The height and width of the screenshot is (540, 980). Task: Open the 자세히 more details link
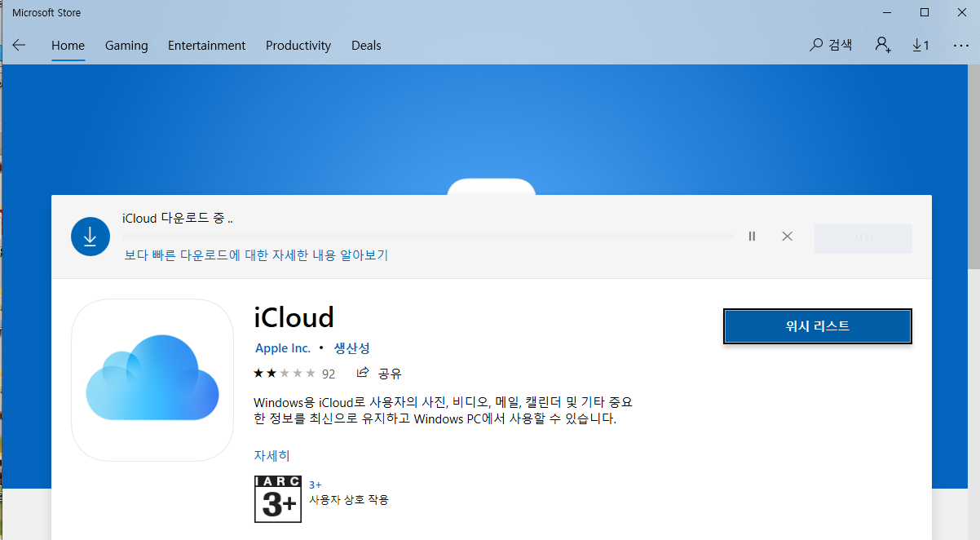tap(271, 455)
